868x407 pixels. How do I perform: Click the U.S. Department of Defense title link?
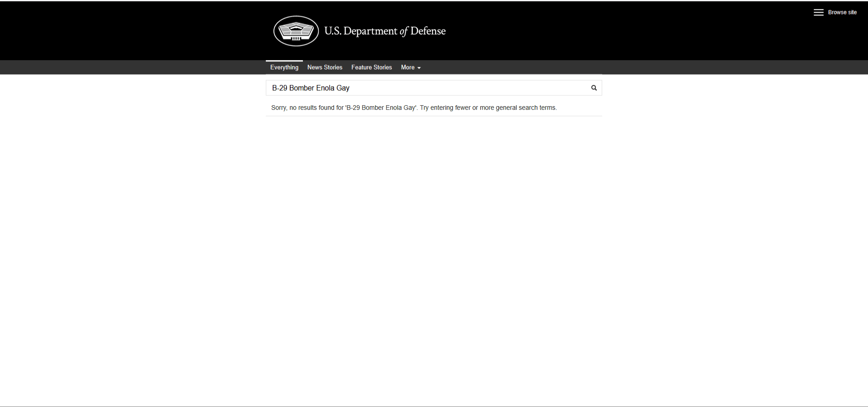coord(385,31)
